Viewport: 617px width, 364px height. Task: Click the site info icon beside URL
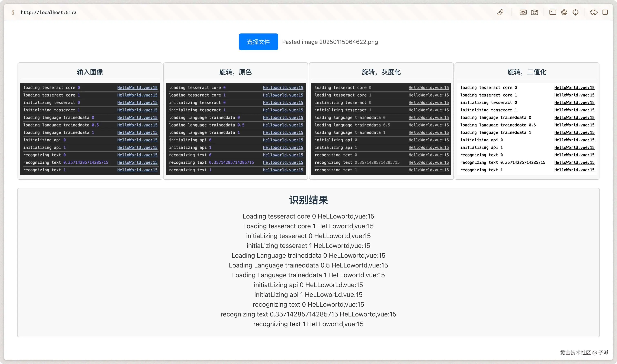(x=13, y=12)
